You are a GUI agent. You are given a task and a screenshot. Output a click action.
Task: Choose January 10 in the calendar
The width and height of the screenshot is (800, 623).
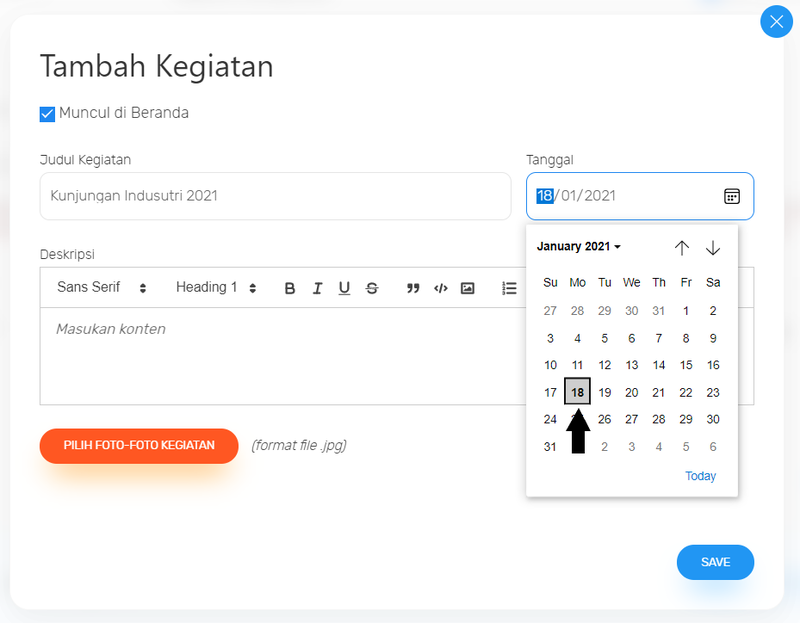550,365
